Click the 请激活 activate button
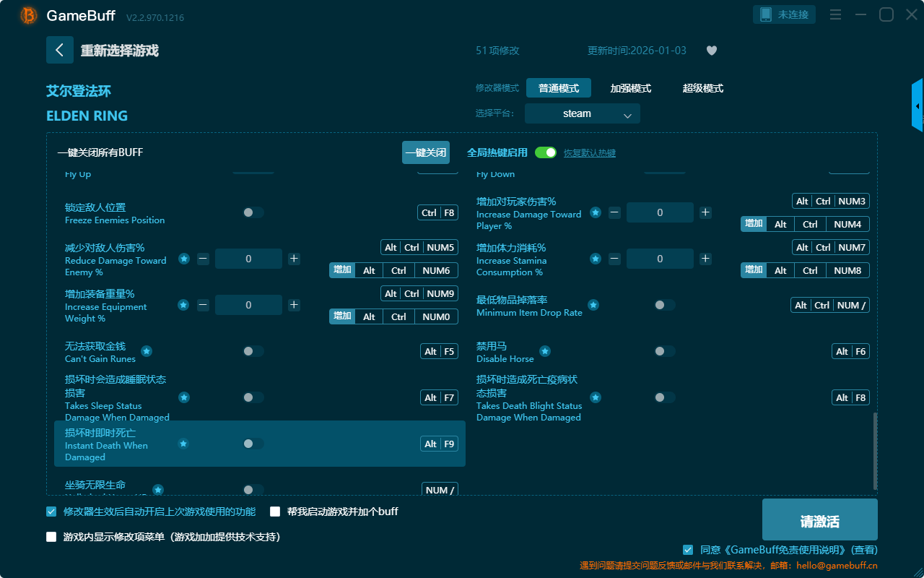The width and height of the screenshot is (924, 578). [819, 519]
